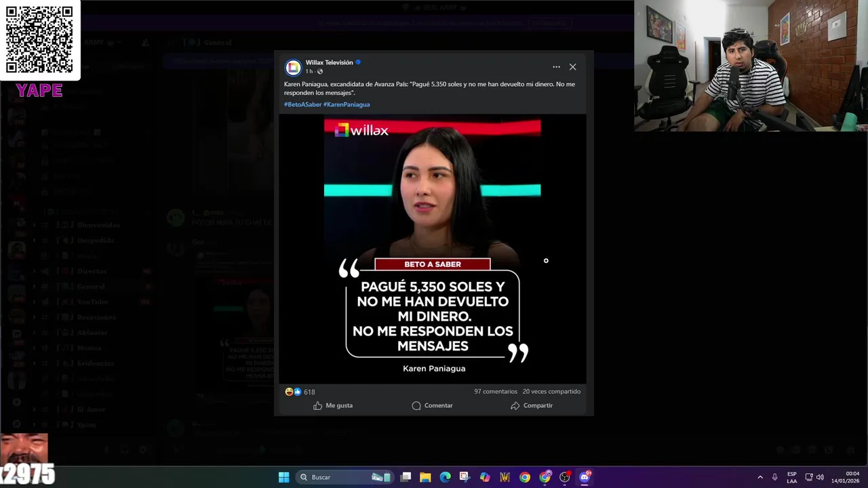
Task: Open the #BetoASaber hashtag
Action: coord(302,104)
